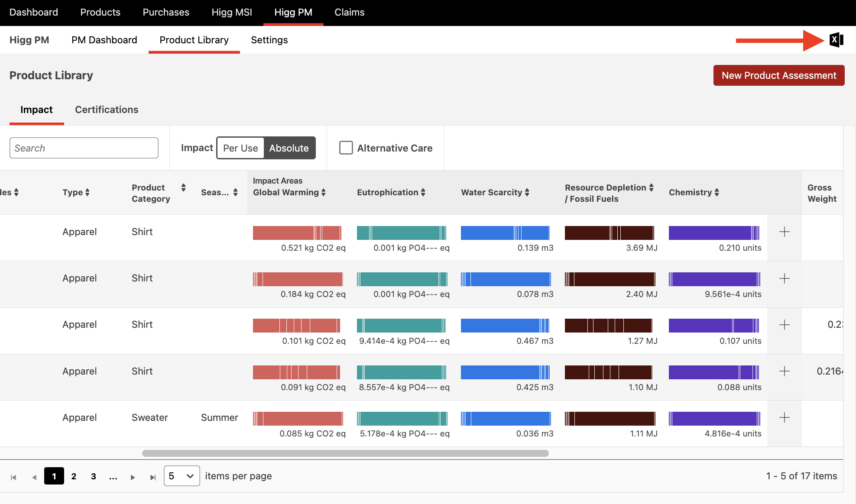The height and width of the screenshot is (504, 856).
Task: Open the Purchases top menu
Action: click(x=166, y=12)
